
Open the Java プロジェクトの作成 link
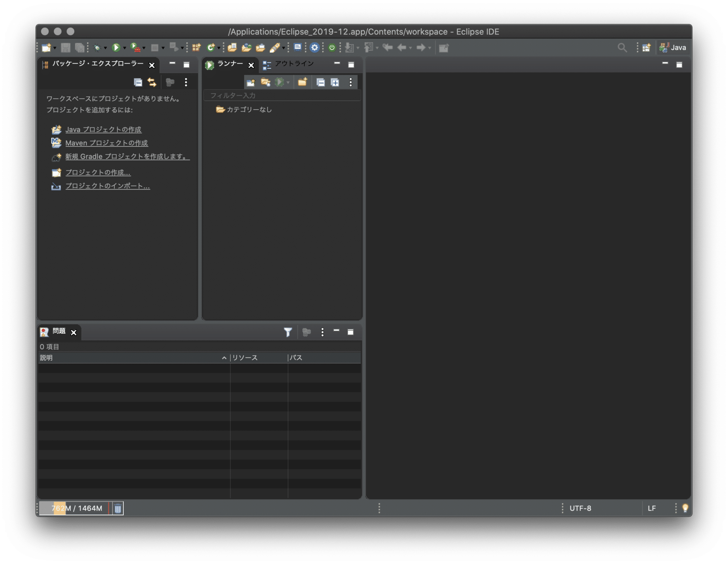[x=103, y=129]
